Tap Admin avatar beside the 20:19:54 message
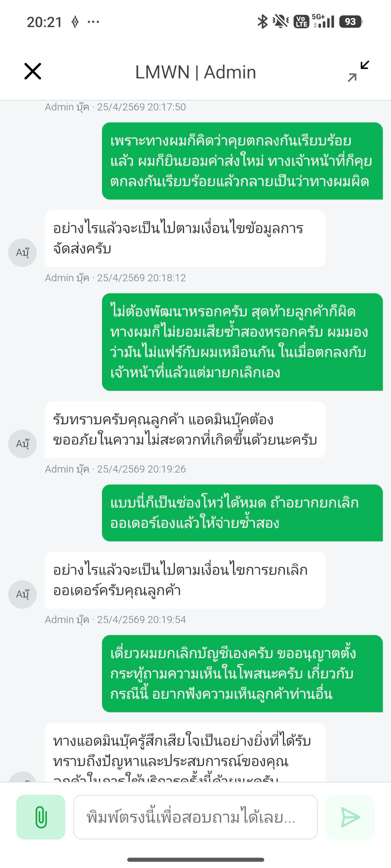Screen dimensions: 391x868 (23, 594)
